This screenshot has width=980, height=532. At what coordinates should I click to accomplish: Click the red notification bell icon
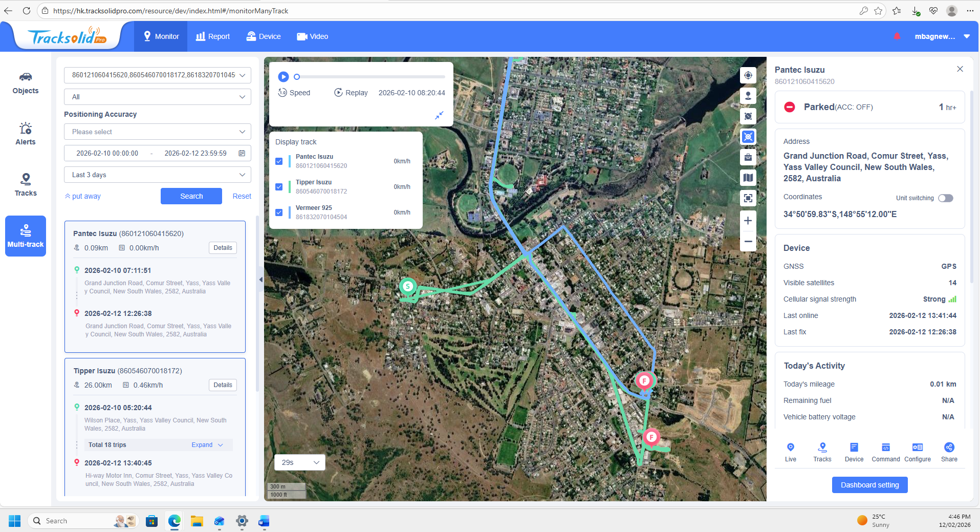pos(897,36)
